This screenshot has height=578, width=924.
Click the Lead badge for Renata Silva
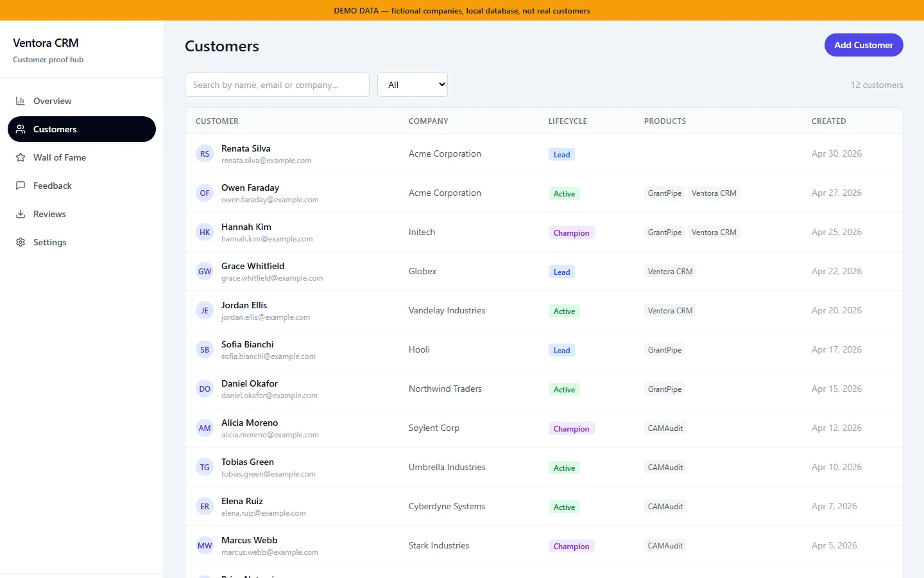561,154
